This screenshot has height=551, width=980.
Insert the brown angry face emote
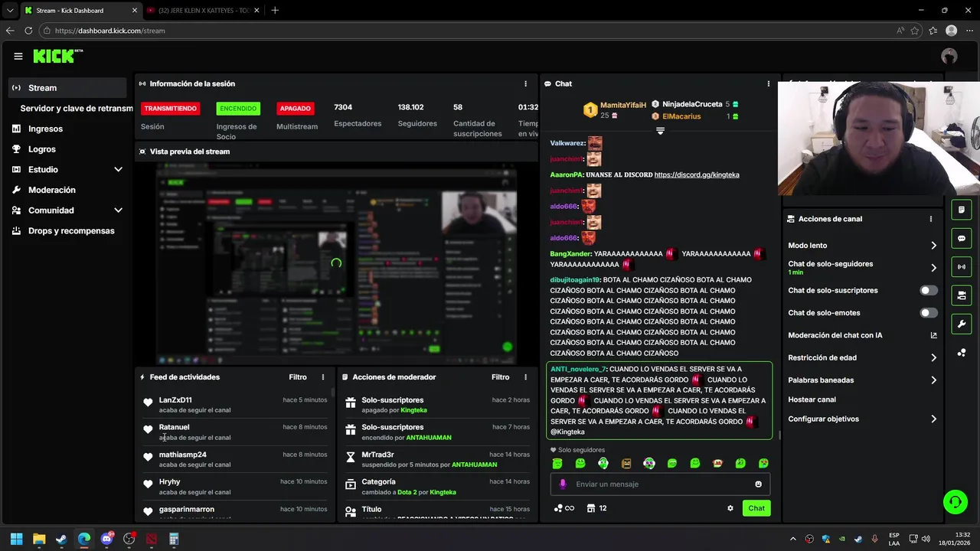pyautogui.click(x=626, y=463)
